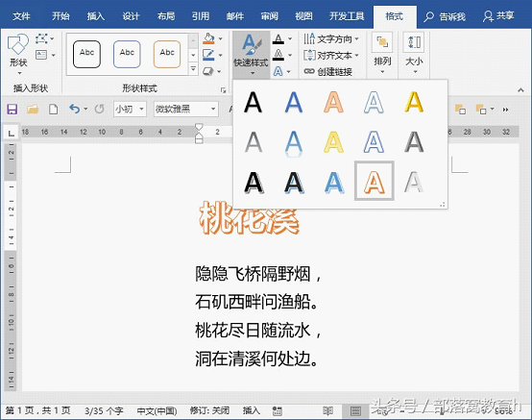Apply the blue outline Abc shape style

tap(127, 54)
